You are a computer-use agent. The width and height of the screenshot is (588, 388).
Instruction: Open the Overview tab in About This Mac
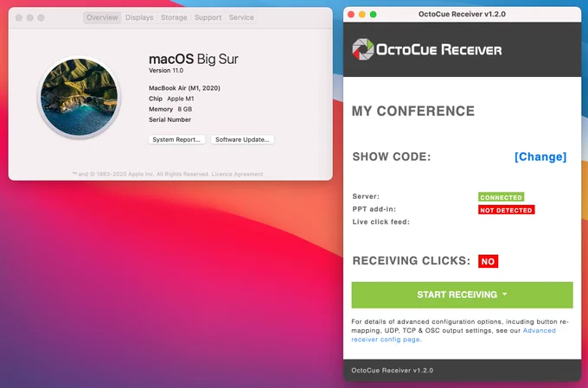pyautogui.click(x=102, y=17)
